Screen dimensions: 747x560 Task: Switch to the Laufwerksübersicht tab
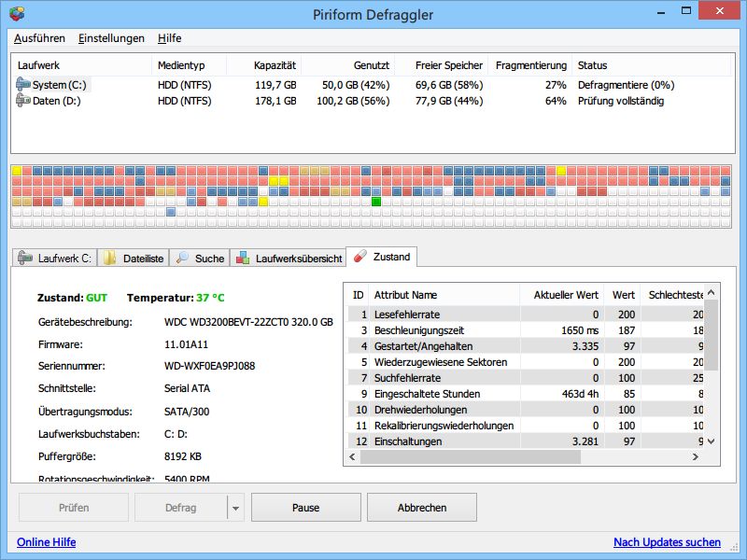289,259
